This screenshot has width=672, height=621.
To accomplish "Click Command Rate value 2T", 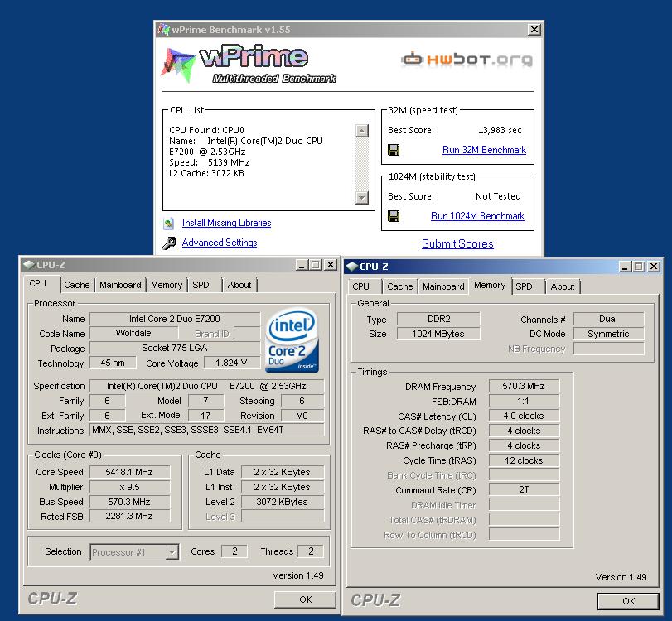I will 524,489.
